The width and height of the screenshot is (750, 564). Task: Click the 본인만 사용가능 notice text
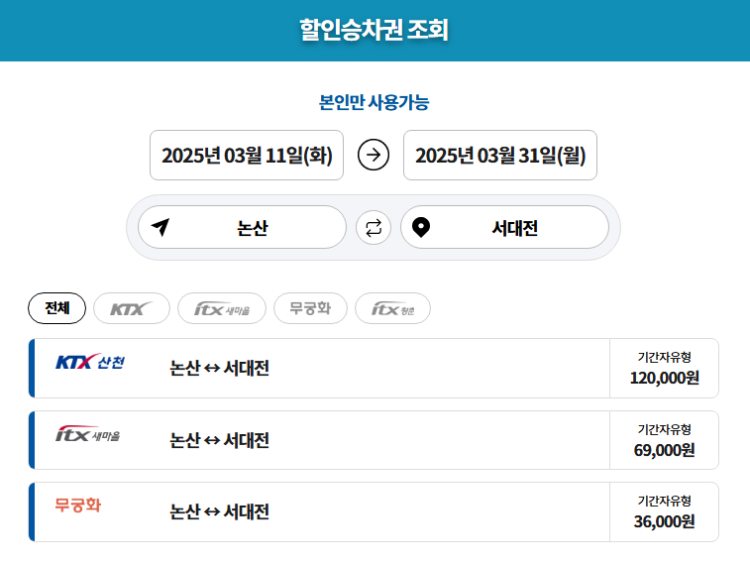pos(374,102)
